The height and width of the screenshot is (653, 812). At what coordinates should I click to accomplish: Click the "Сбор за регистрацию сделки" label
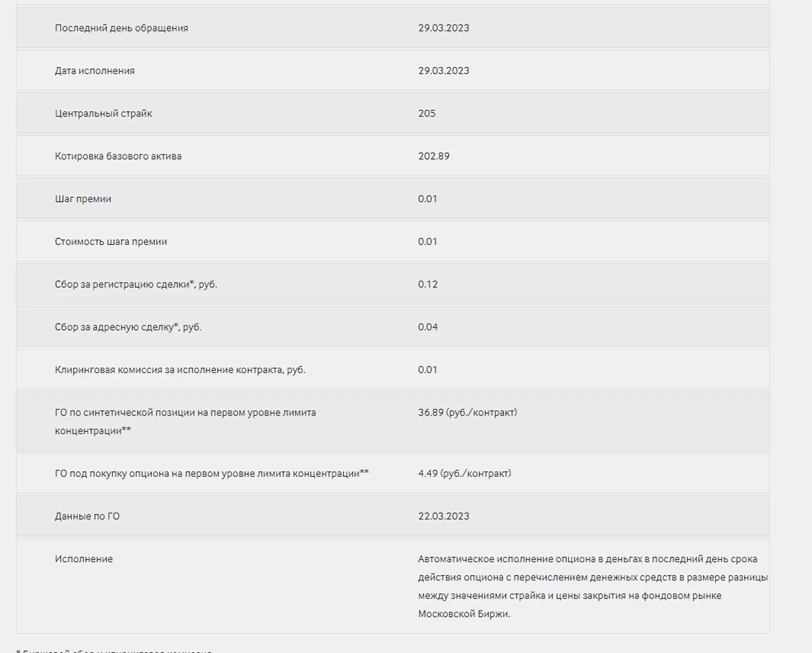pyautogui.click(x=136, y=284)
